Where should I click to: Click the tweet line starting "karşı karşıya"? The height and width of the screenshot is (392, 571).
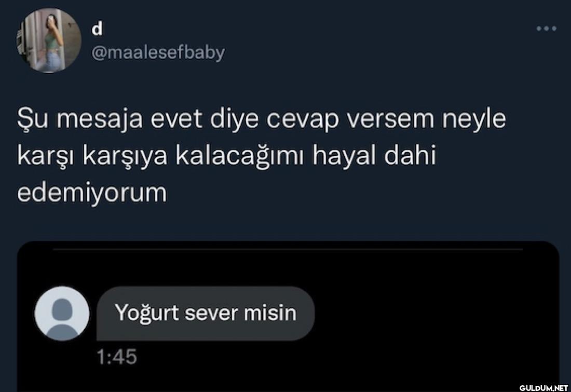tap(226, 156)
